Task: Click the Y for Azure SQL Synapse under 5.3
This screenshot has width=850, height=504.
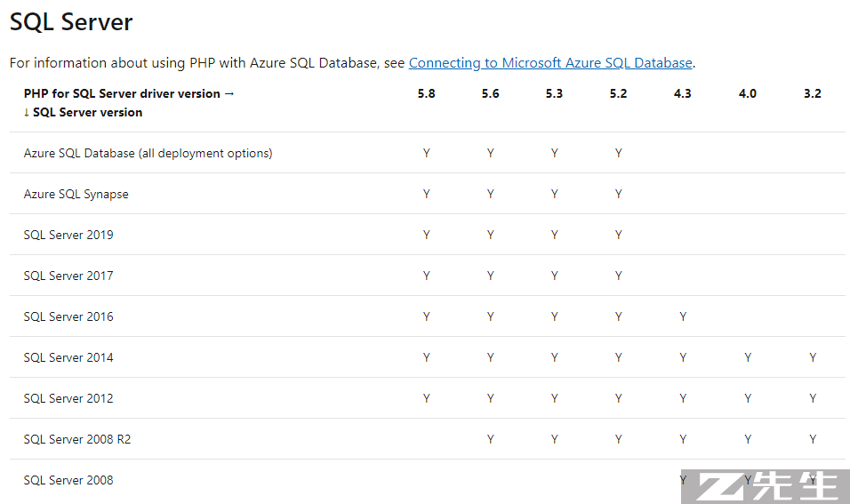Action: click(555, 194)
